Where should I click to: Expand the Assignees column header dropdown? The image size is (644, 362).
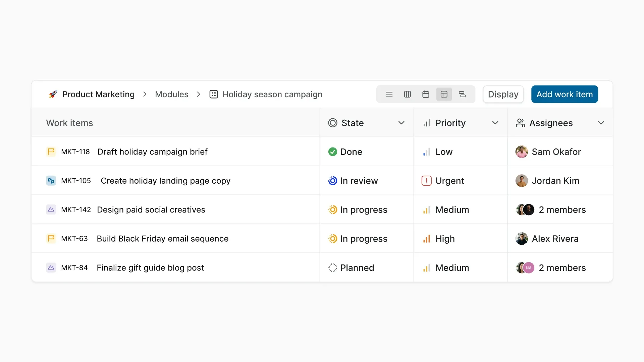point(601,123)
